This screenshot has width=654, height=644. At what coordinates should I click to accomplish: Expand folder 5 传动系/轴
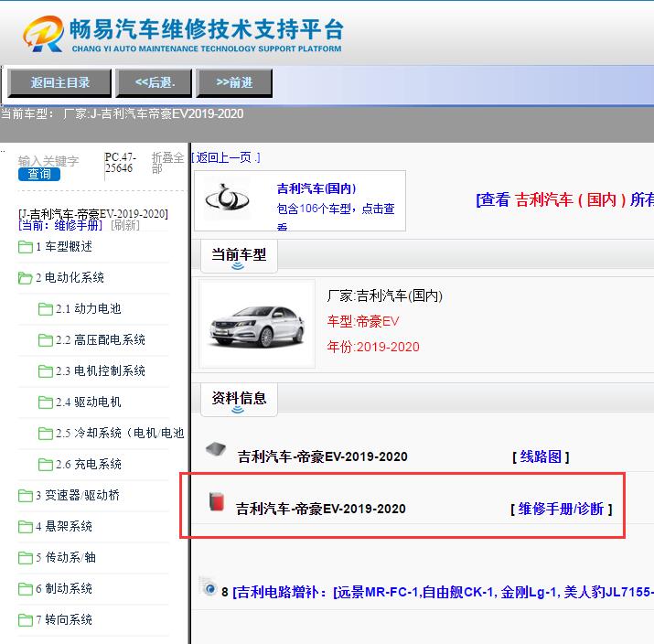66,558
